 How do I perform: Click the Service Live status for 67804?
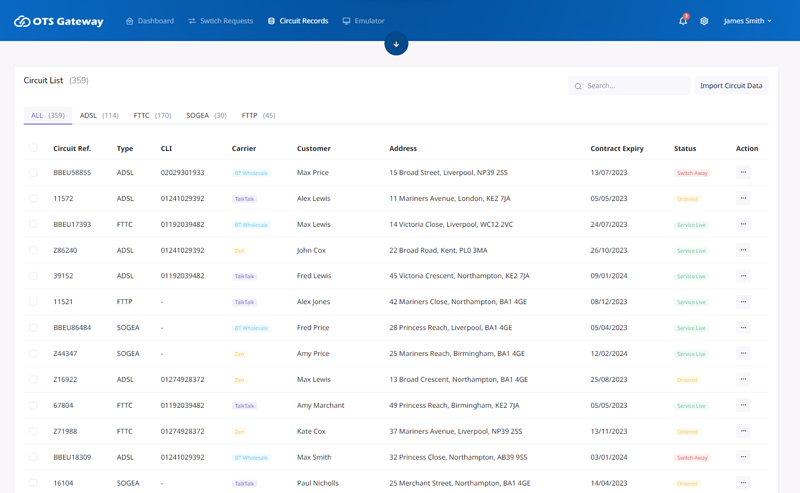point(691,406)
